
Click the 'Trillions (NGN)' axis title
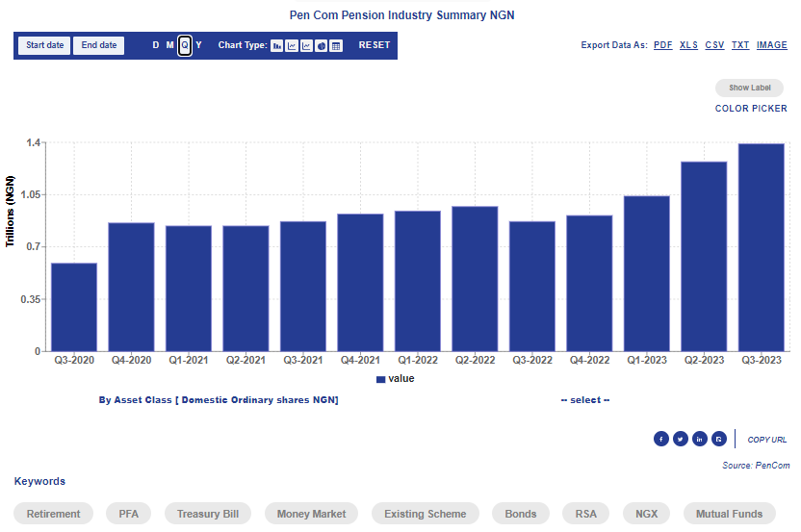(11, 212)
